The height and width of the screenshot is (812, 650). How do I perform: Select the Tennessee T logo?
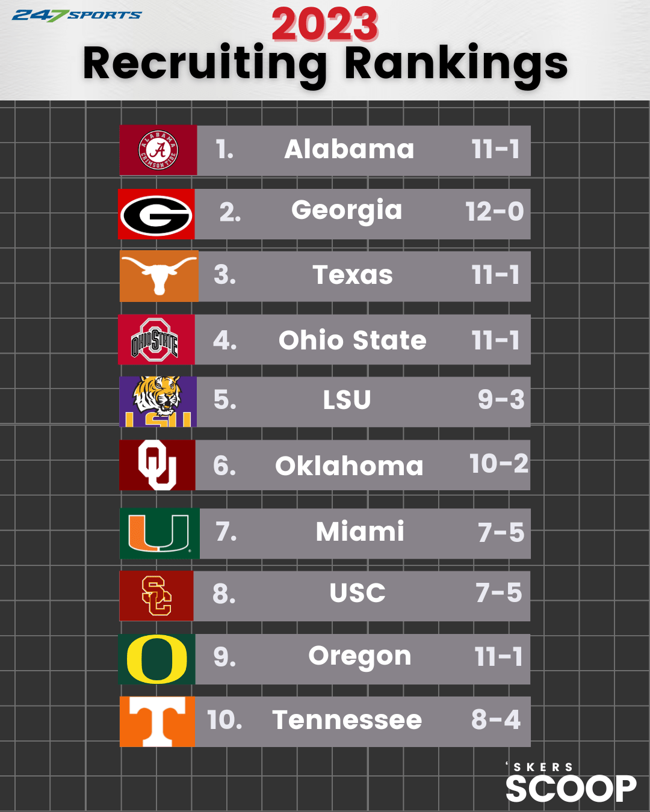click(x=157, y=721)
